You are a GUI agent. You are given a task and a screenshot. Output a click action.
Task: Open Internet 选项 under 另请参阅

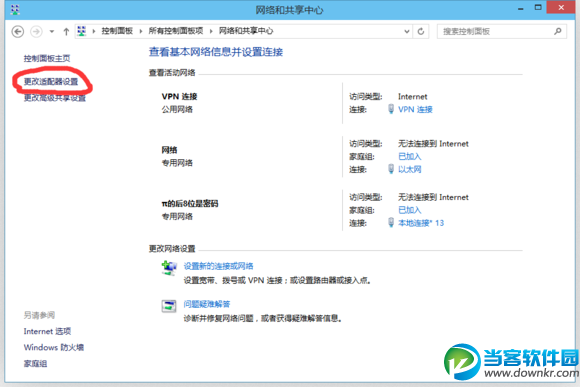tap(47, 331)
